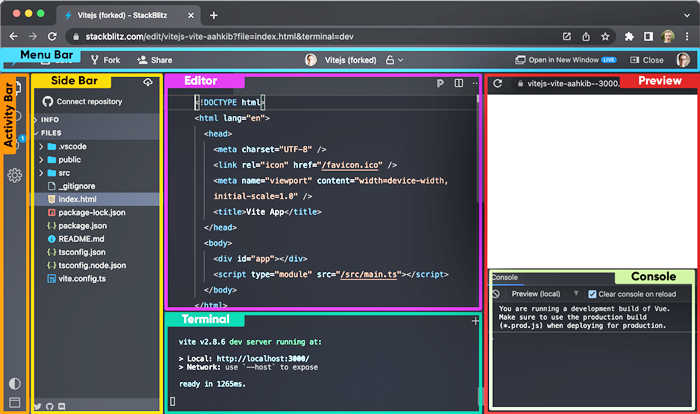Screen dimensions: 700x414
Task: Click the layout panel icon at activity bar bottom
Action: tap(15, 402)
